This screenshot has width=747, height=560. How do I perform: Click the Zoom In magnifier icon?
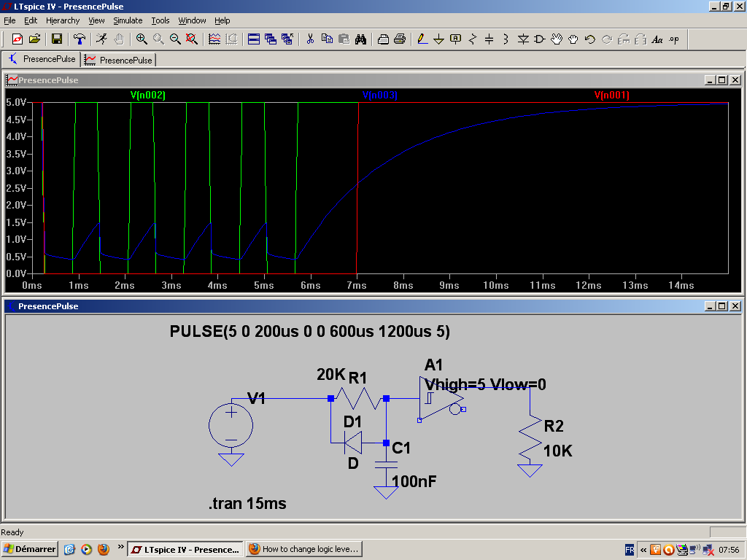coord(142,39)
